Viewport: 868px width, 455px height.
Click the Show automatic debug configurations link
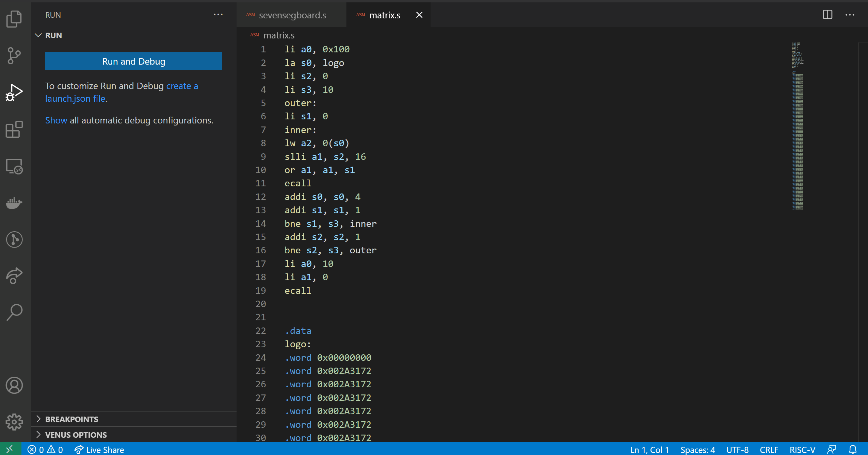coord(56,120)
